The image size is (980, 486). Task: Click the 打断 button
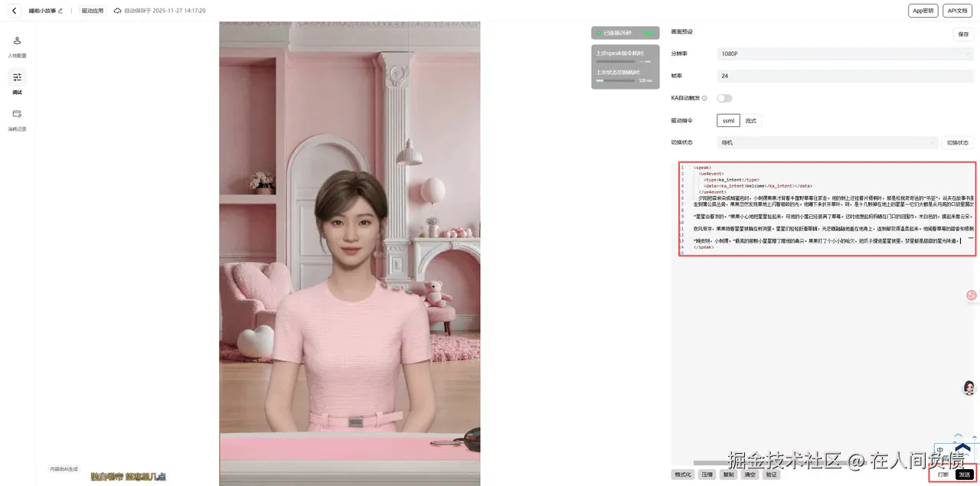click(943, 475)
